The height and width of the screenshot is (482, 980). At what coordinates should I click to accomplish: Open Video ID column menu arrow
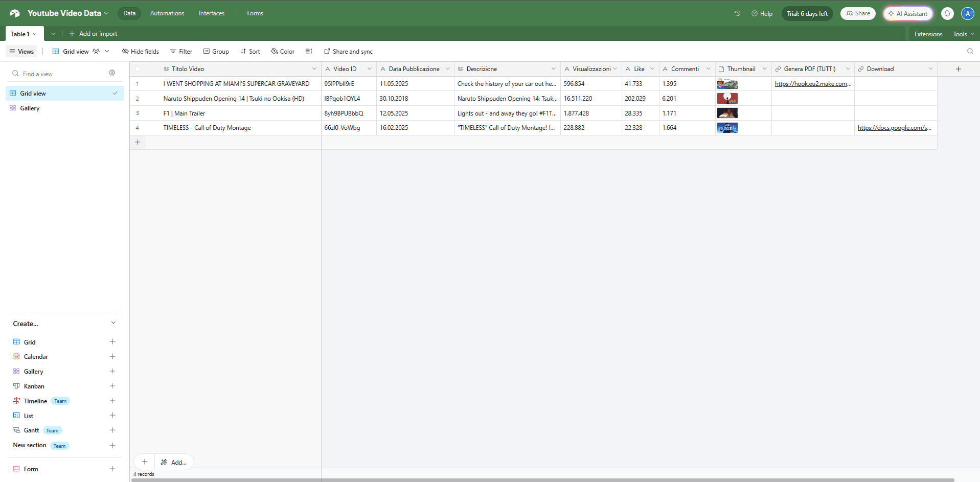pos(370,69)
